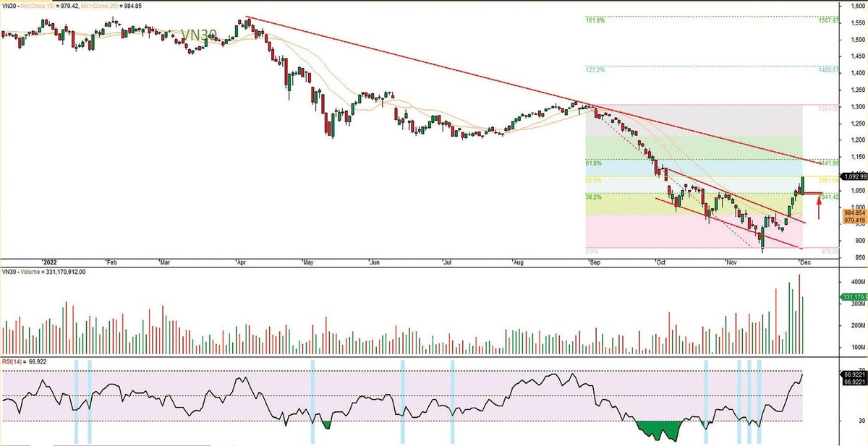Click the Sep marker on the time axis
Screen dimensions: 868x446
[595, 262]
